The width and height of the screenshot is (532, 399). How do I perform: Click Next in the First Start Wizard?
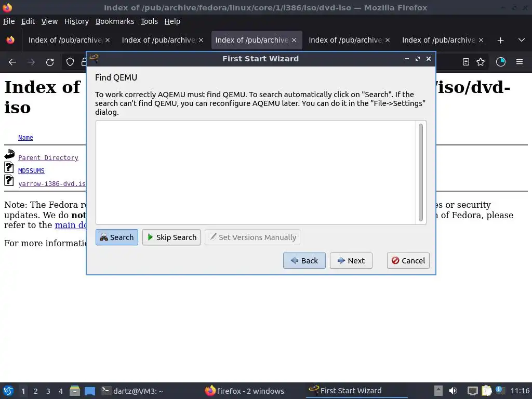(351, 261)
